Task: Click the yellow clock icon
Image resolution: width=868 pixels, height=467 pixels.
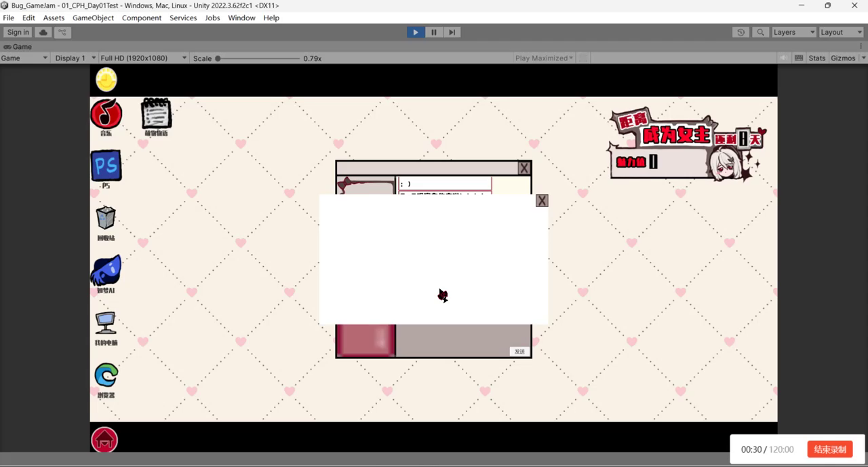Action: point(106,79)
